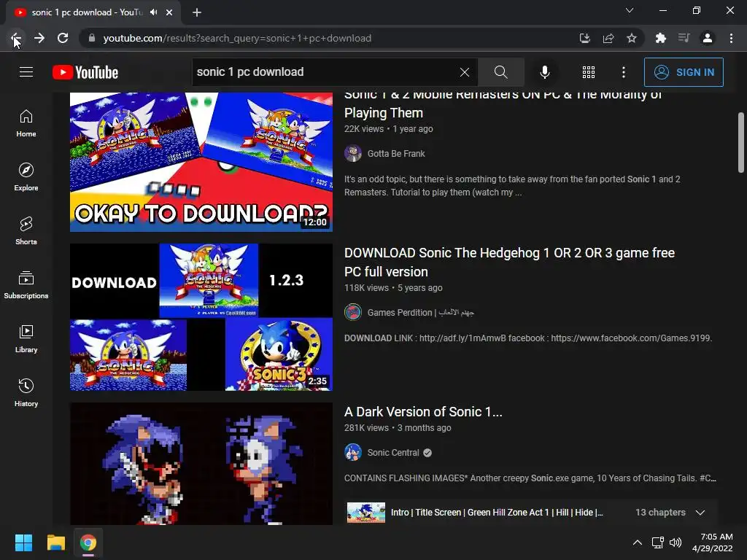
Task: Share this page using the share icon
Action: point(608,38)
